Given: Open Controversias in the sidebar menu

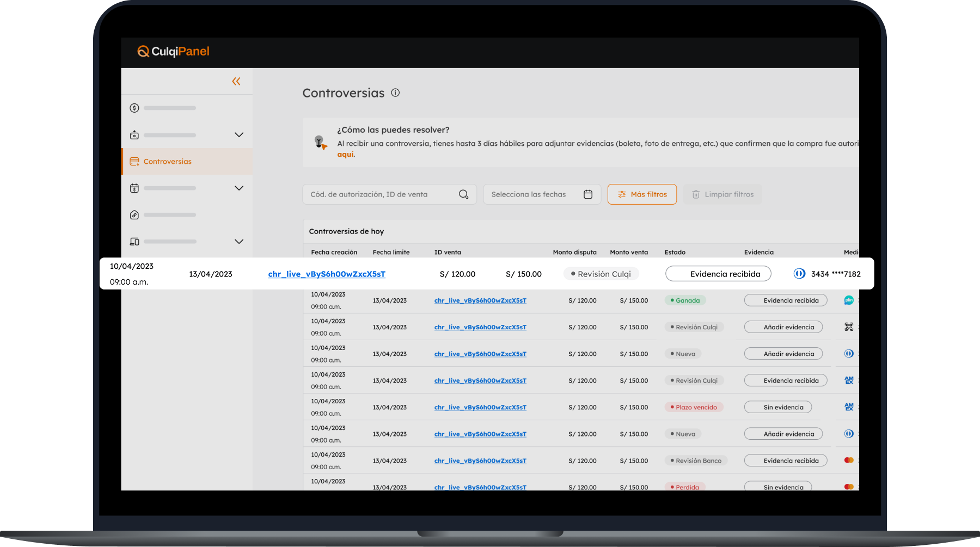Looking at the screenshot, I should tap(167, 162).
